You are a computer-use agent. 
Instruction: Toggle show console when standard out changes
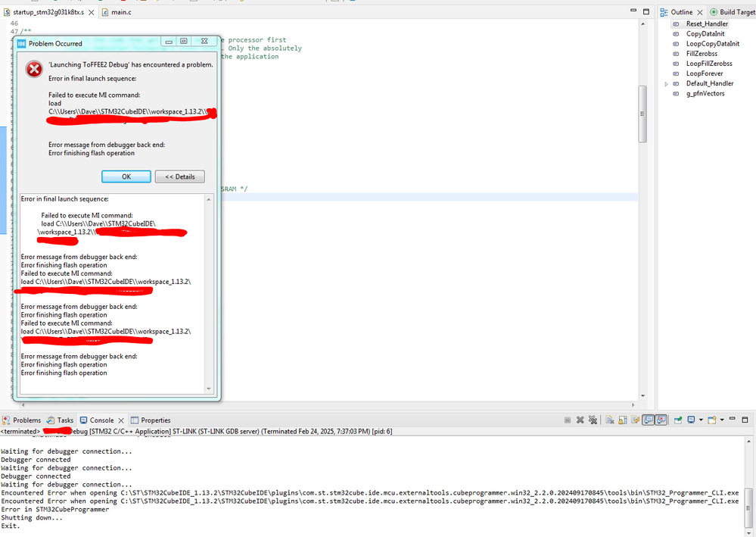[x=648, y=420]
